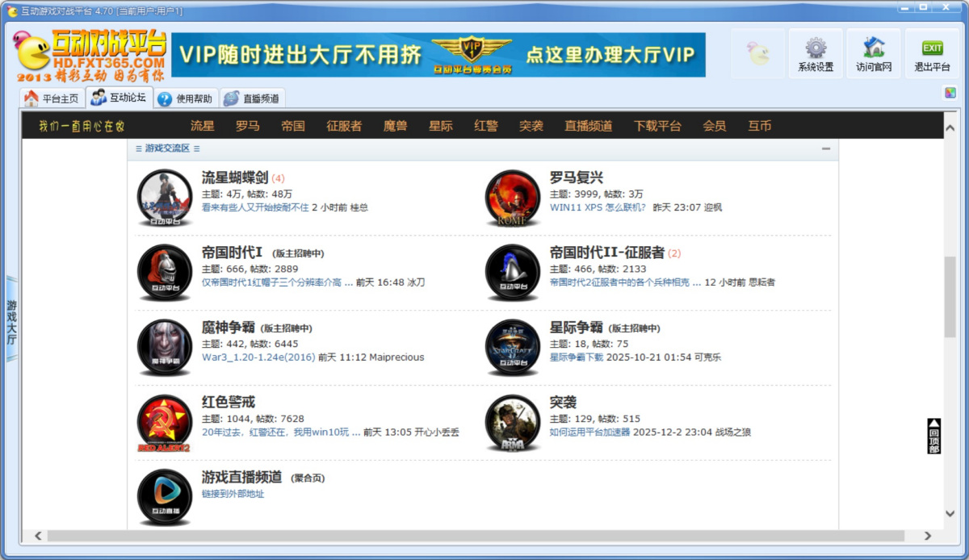Click the 帝国时代II-征服者 forum title
This screenshot has height=560, width=969.
[x=606, y=253]
